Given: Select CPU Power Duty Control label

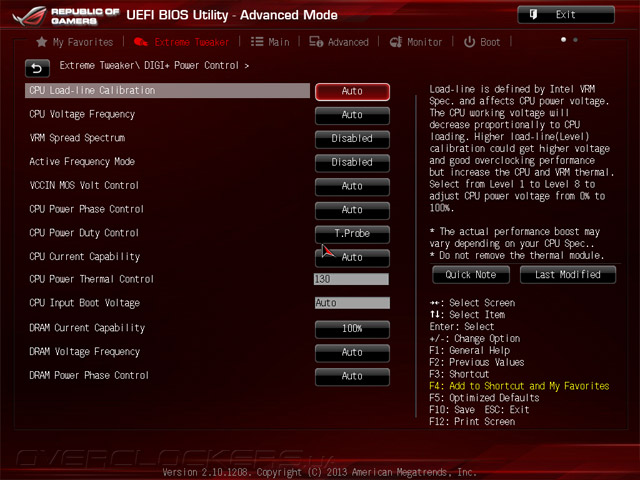Looking at the screenshot, I should tap(84, 233).
